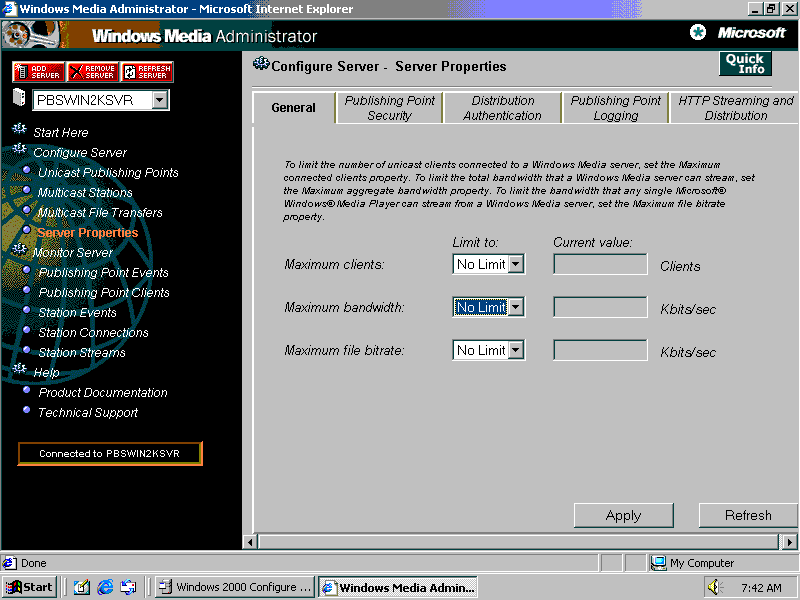Click the Maximum bandwidth current value field
800x600 pixels.
tap(600, 307)
